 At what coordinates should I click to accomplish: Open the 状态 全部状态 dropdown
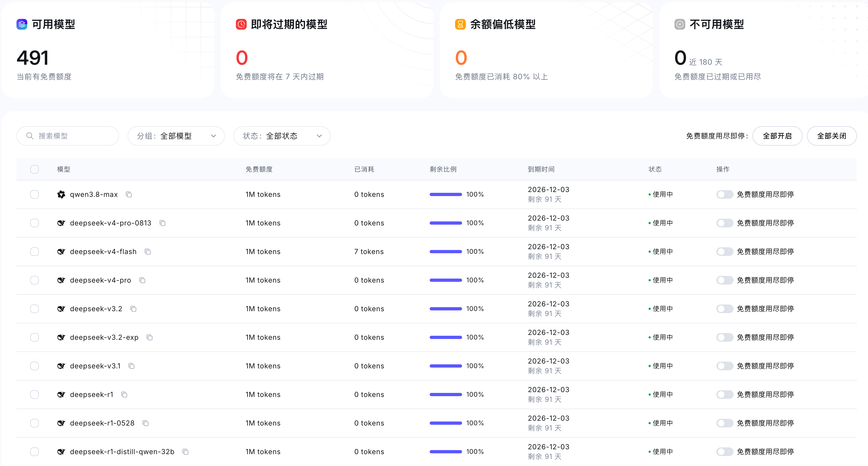[x=282, y=136]
